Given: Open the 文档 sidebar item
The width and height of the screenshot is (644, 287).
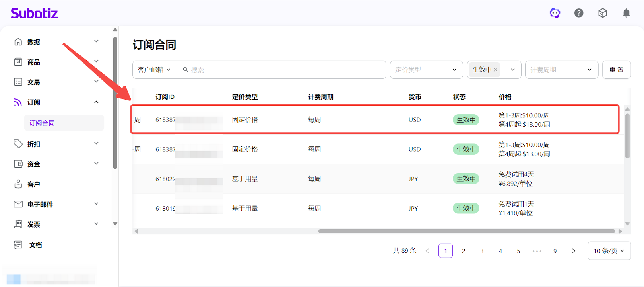Looking at the screenshot, I should pos(35,245).
